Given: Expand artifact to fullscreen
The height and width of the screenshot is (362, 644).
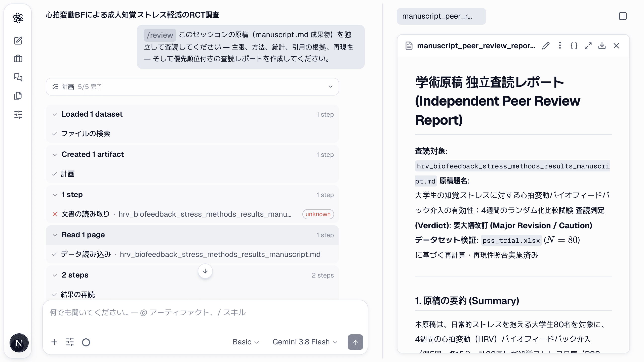Looking at the screenshot, I should click(588, 46).
